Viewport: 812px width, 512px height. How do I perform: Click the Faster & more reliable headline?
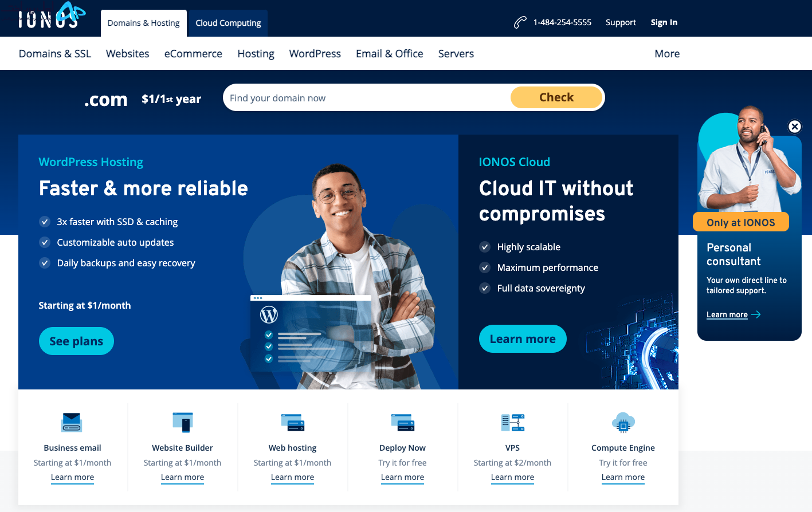(x=143, y=188)
